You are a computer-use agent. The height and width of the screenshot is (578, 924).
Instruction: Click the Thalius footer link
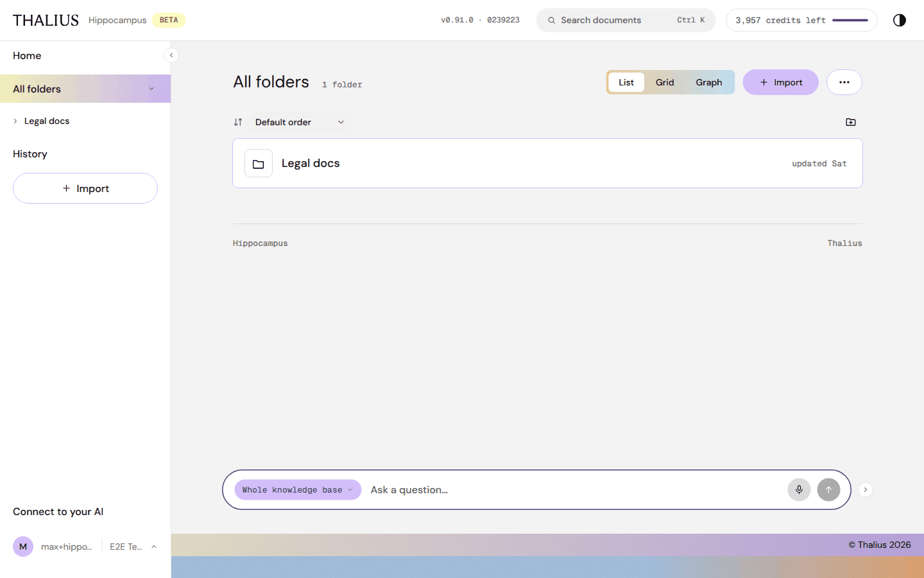pos(844,243)
